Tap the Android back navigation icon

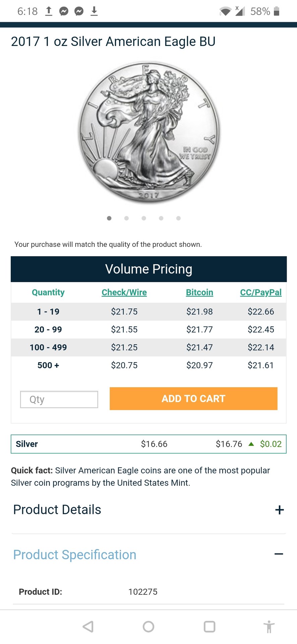(88, 627)
